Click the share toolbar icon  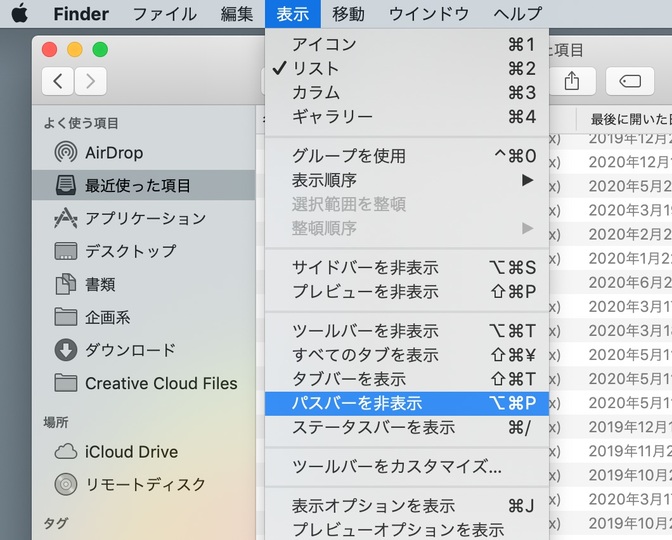point(572,81)
